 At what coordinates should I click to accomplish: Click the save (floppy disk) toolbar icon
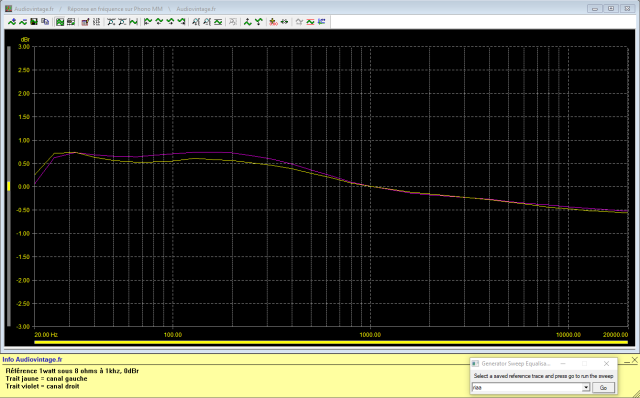click(34, 22)
